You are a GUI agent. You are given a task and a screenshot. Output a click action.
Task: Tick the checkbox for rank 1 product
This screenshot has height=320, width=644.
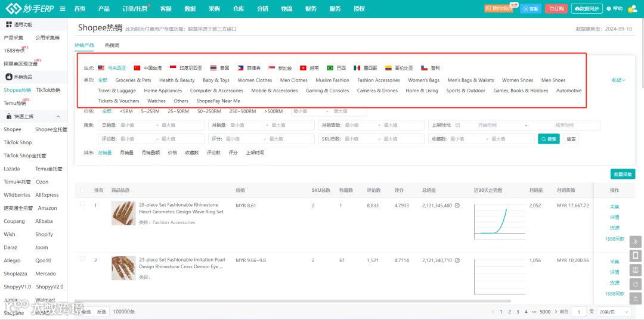coord(82,204)
